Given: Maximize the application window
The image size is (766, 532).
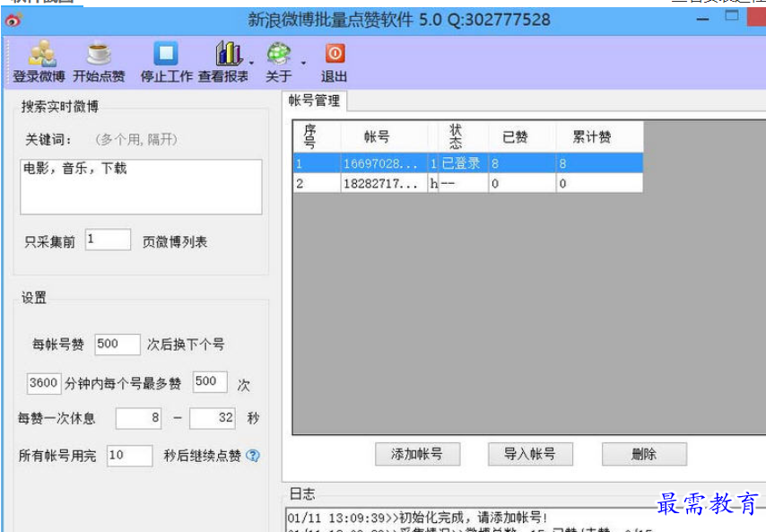Looking at the screenshot, I should (731, 17).
